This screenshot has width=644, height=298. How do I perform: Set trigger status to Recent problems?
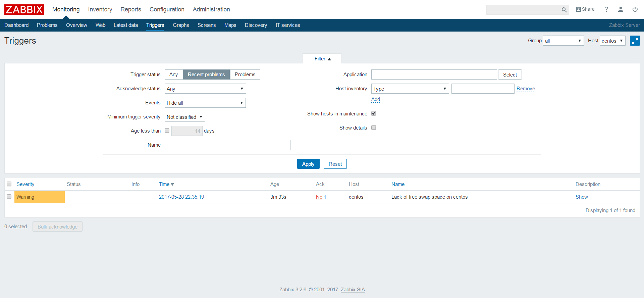point(206,74)
